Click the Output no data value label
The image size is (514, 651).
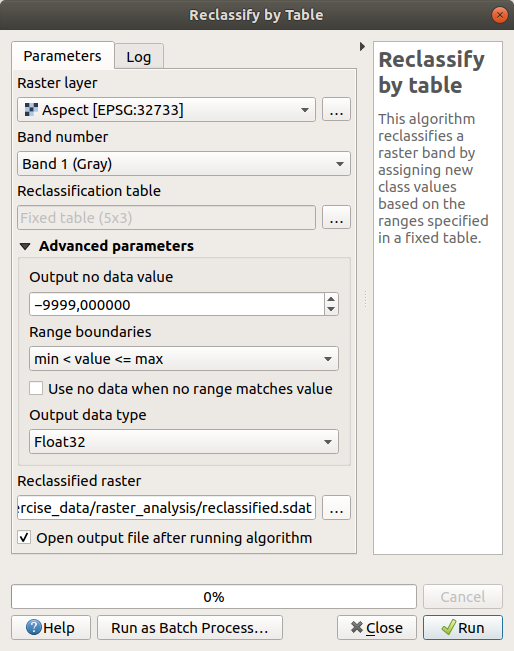(x=101, y=277)
